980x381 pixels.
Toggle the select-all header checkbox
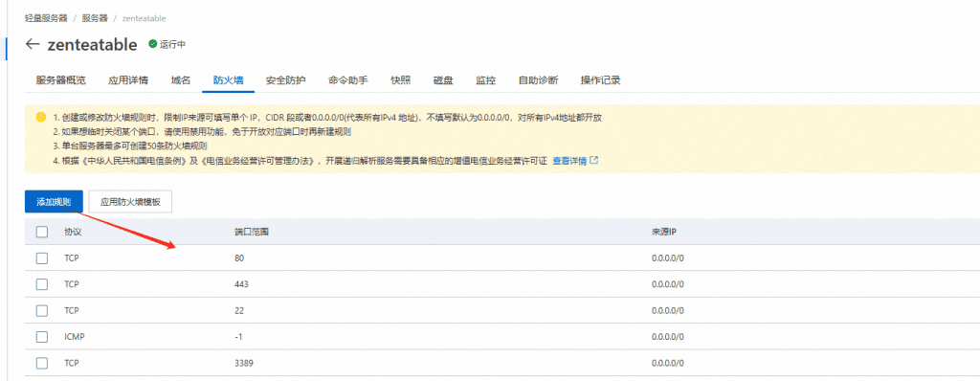point(42,232)
